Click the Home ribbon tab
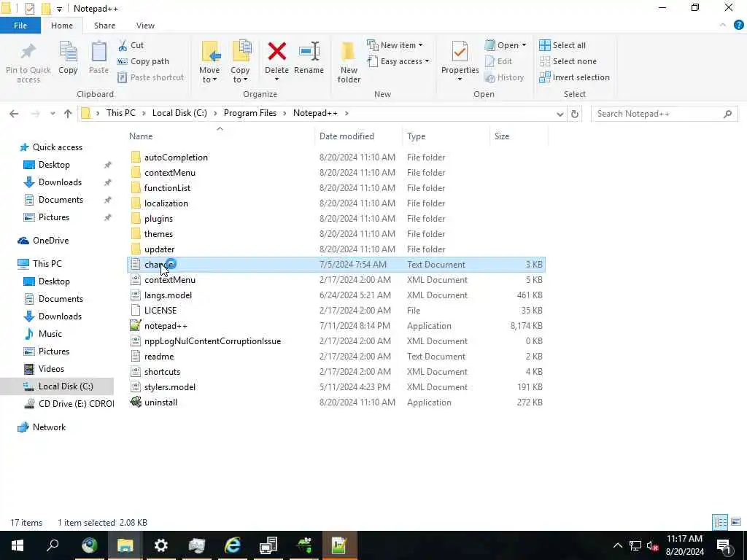 62,26
